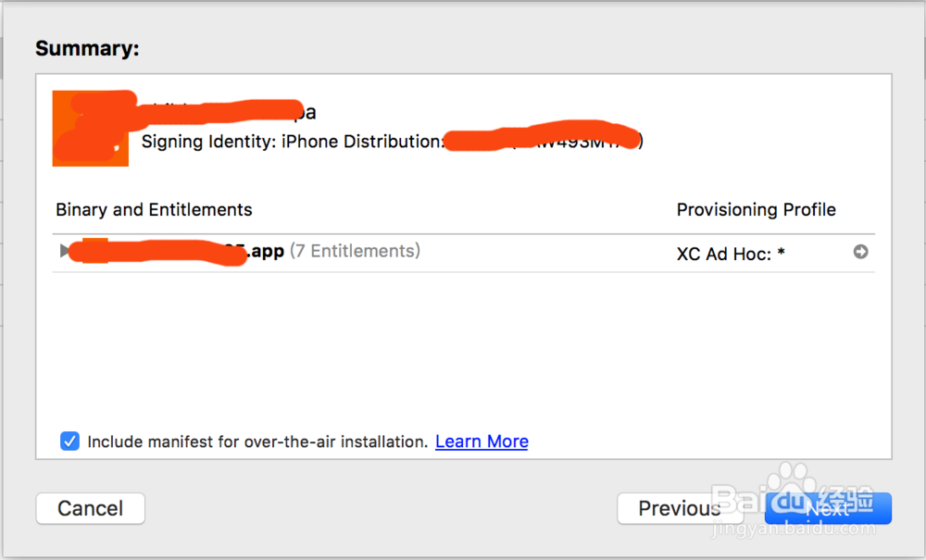Toggle the Include manifest checkbox
The image size is (926, 560).
(69, 442)
